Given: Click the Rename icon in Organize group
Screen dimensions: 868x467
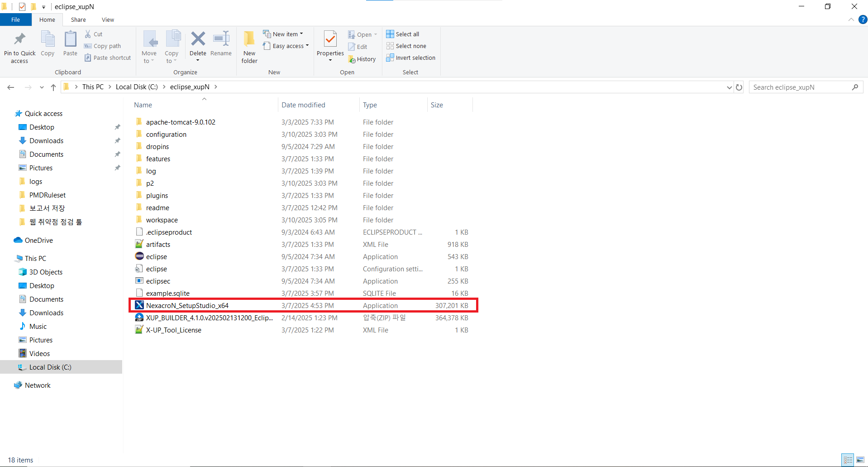Looking at the screenshot, I should (x=221, y=40).
